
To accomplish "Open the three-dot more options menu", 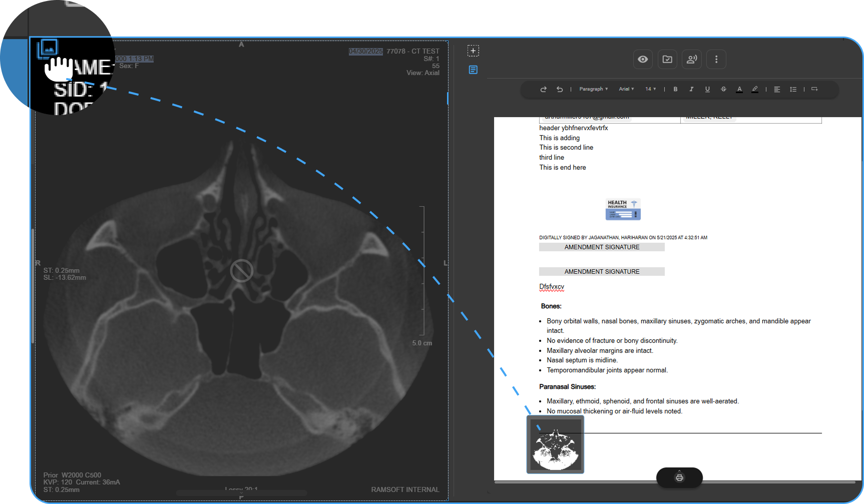I will 716,59.
